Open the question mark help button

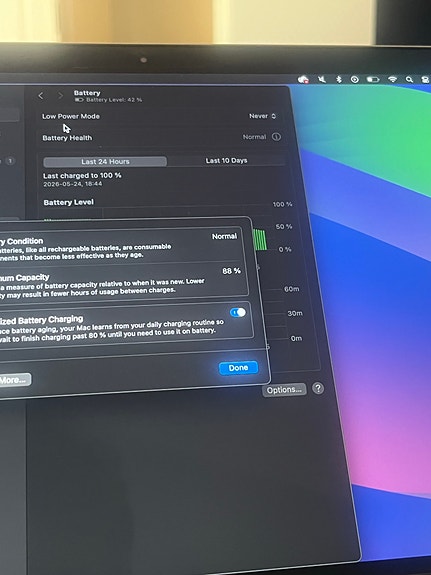pos(318,388)
